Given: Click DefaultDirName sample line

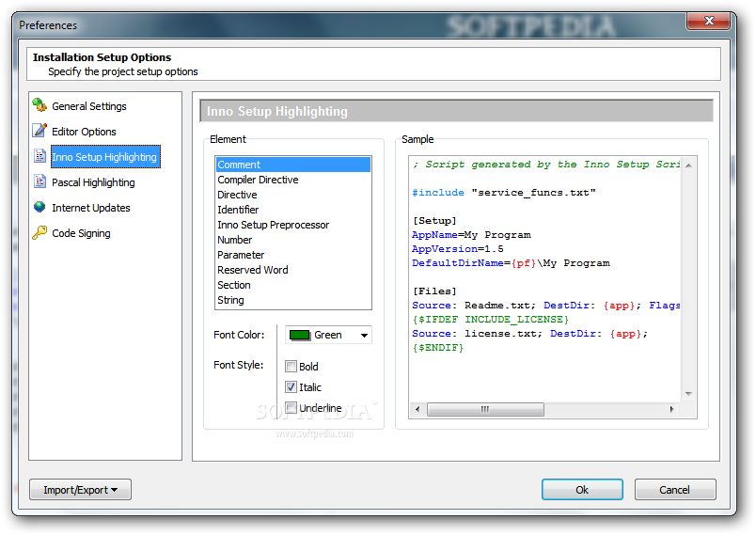Looking at the screenshot, I should 511,263.
